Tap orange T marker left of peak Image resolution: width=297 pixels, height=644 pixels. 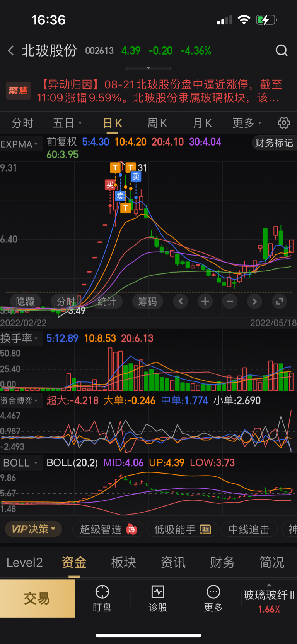[115, 168]
